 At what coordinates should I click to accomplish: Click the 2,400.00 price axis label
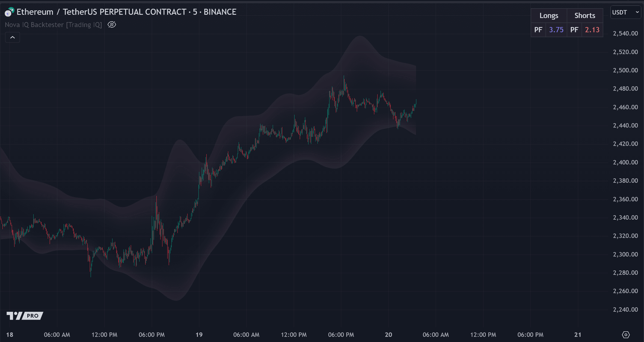pyautogui.click(x=625, y=162)
